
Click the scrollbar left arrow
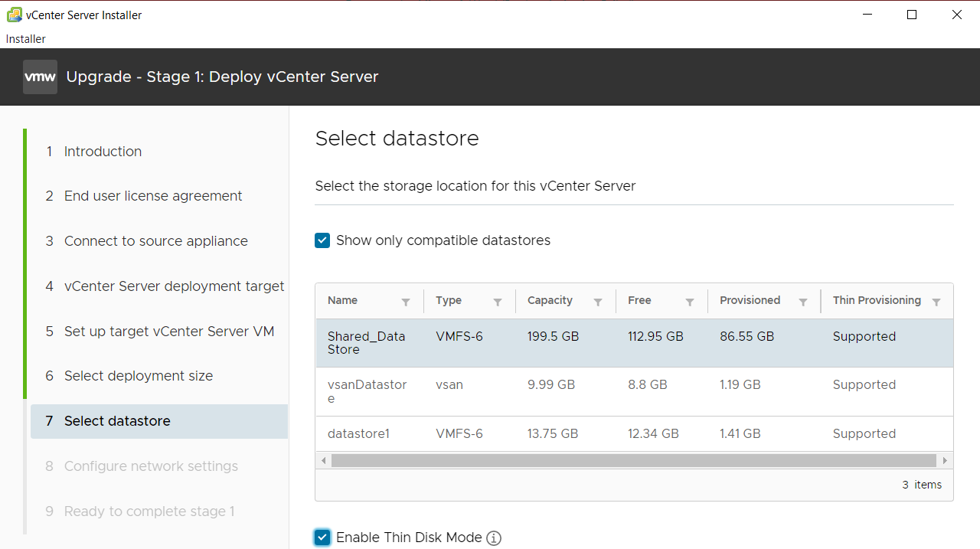pyautogui.click(x=324, y=460)
